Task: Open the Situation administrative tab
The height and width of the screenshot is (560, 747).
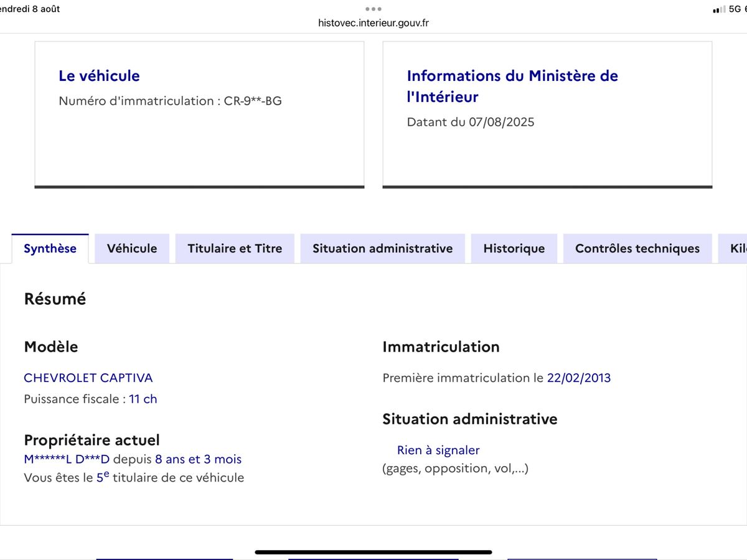Action: (x=382, y=248)
